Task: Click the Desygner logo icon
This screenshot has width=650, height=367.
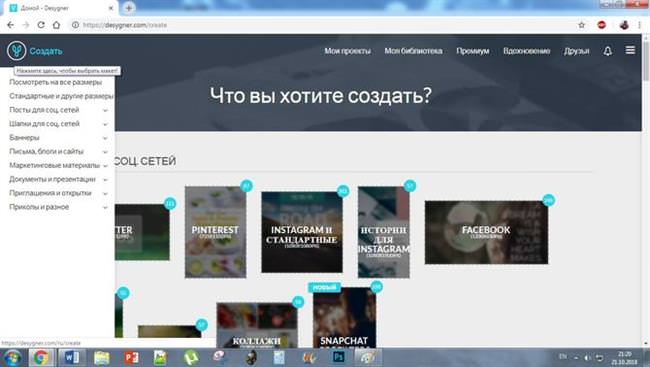Action: point(16,51)
